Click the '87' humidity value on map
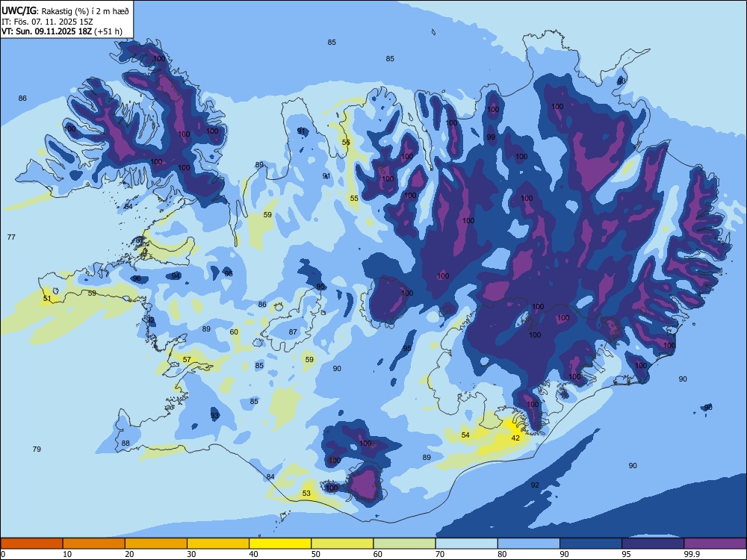The width and height of the screenshot is (747, 560). pyautogui.click(x=293, y=332)
